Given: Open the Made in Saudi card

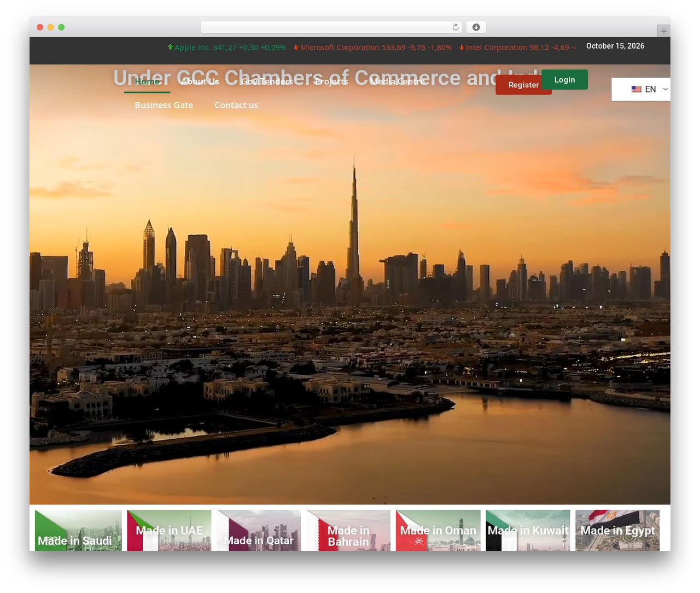Looking at the screenshot, I should [78, 530].
